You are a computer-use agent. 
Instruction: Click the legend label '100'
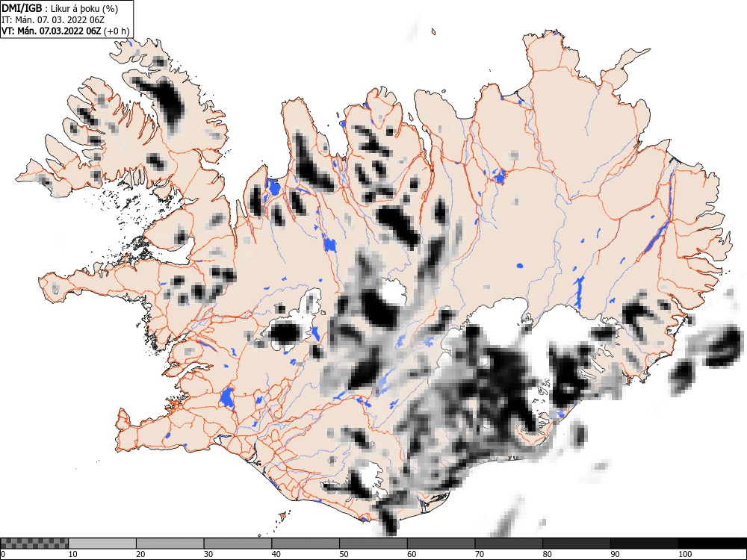(684, 554)
